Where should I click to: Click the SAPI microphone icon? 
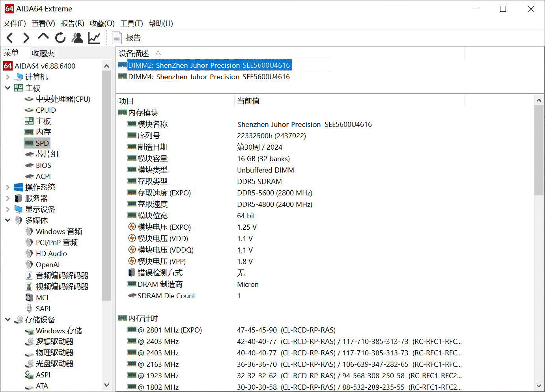click(x=29, y=308)
